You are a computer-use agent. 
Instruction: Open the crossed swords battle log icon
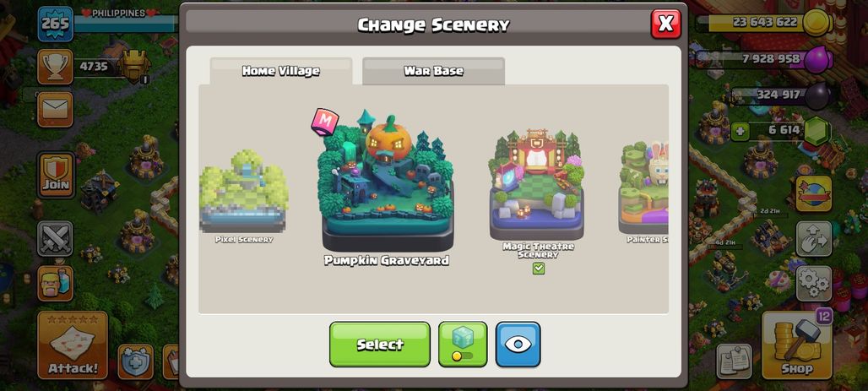coord(56,239)
